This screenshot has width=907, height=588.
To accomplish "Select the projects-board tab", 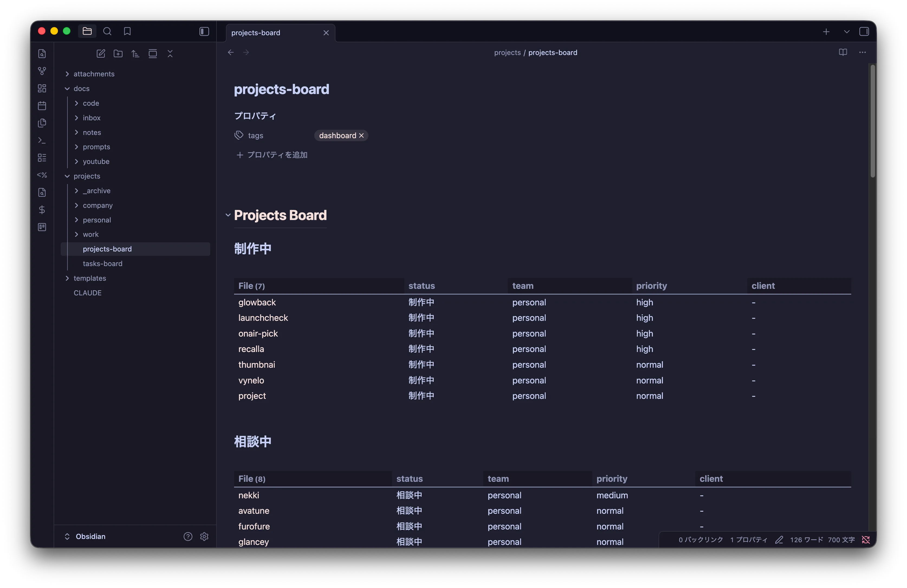I will point(256,33).
